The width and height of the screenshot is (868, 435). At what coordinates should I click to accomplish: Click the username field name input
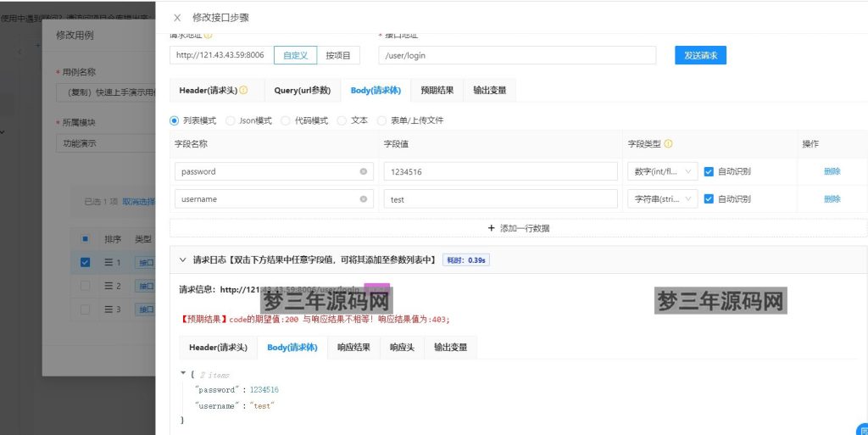tap(274, 199)
